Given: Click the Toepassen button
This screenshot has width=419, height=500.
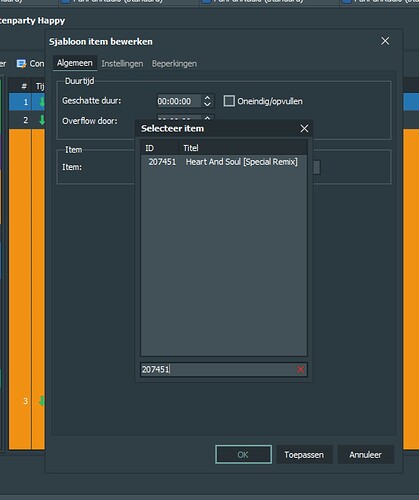Looking at the screenshot, I should coord(304,455).
